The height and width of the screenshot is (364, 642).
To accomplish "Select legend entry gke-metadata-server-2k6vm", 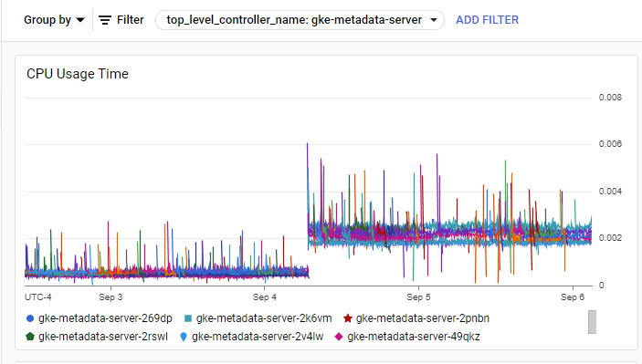I will pos(258,318).
